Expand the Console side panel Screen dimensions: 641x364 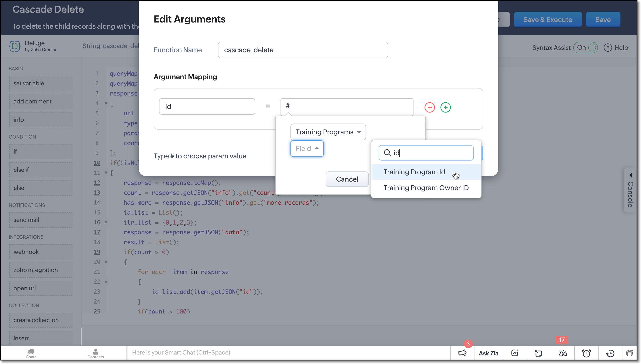[x=630, y=190]
